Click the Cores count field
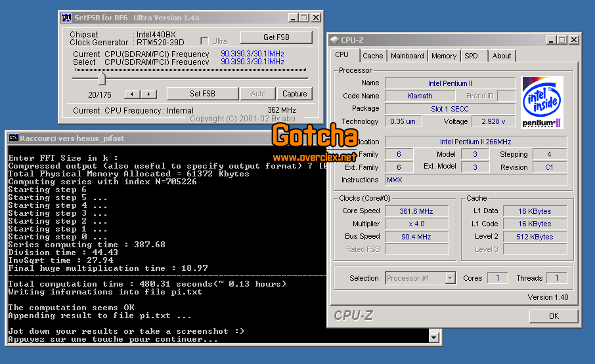595x364 pixels. tap(498, 278)
